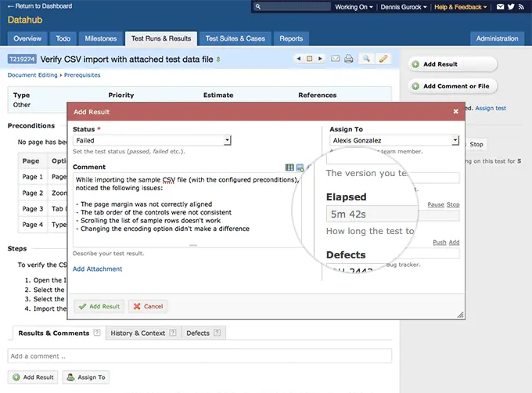Screen dimensions: 532x393
Task: Click the Page 4 table cell
Action: (33, 225)
